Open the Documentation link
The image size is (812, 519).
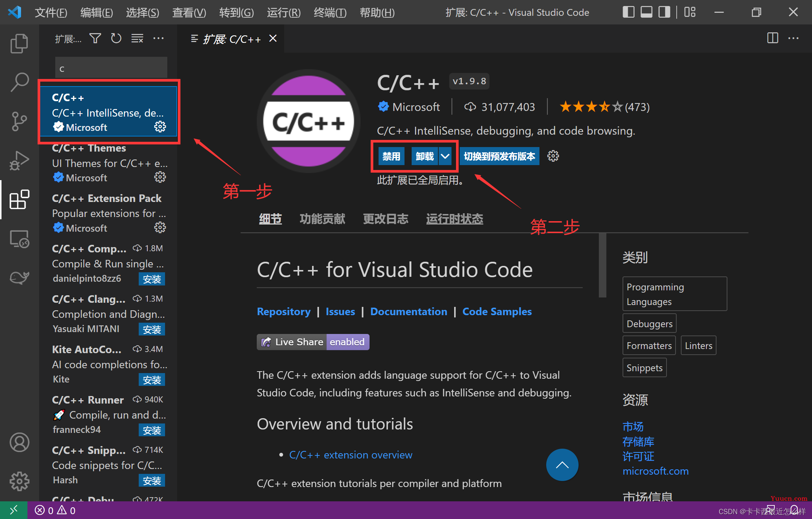409,311
